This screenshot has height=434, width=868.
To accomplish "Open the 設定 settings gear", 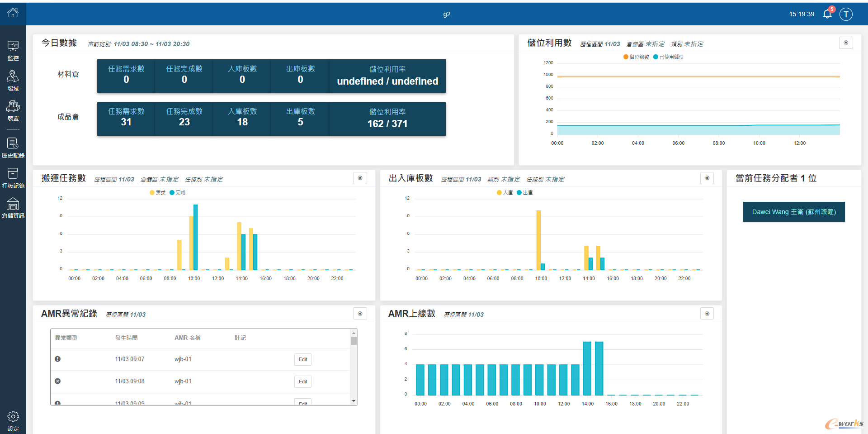I will pos(13,421).
